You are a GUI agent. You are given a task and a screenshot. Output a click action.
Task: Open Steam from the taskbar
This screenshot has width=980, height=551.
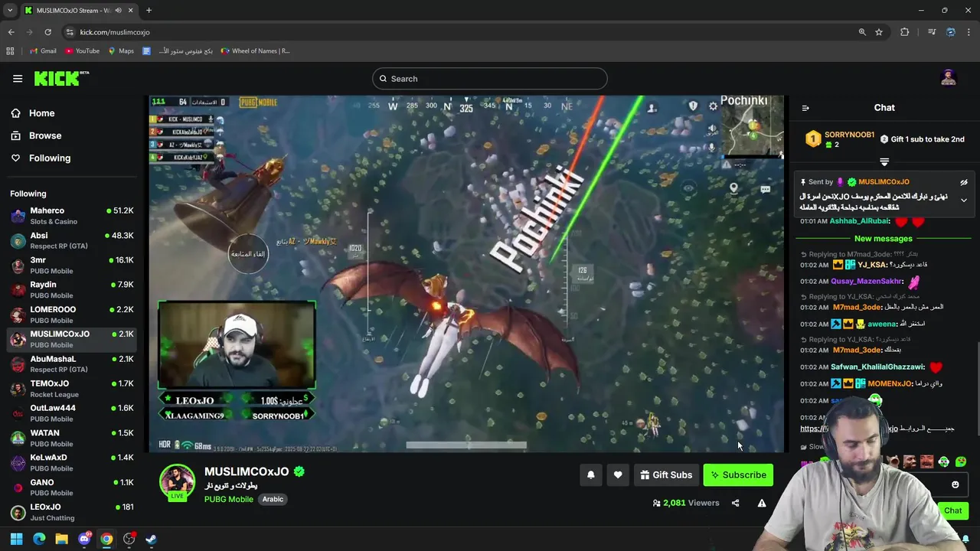[x=151, y=539]
